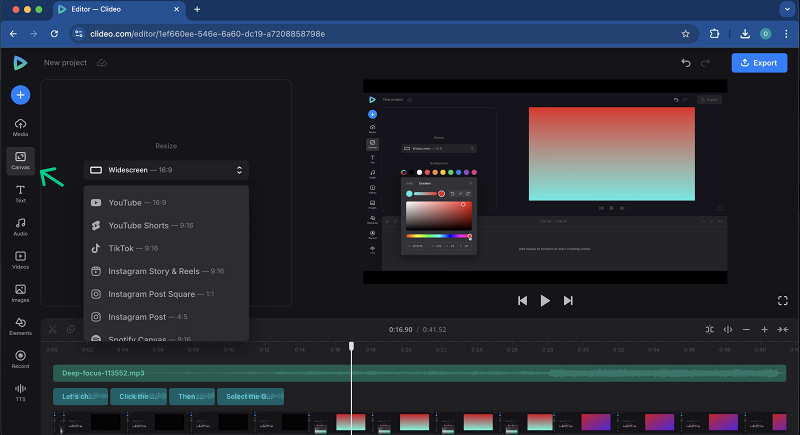Click the video preview canvas
Viewport: 800px width, 435px height.
[545, 182]
